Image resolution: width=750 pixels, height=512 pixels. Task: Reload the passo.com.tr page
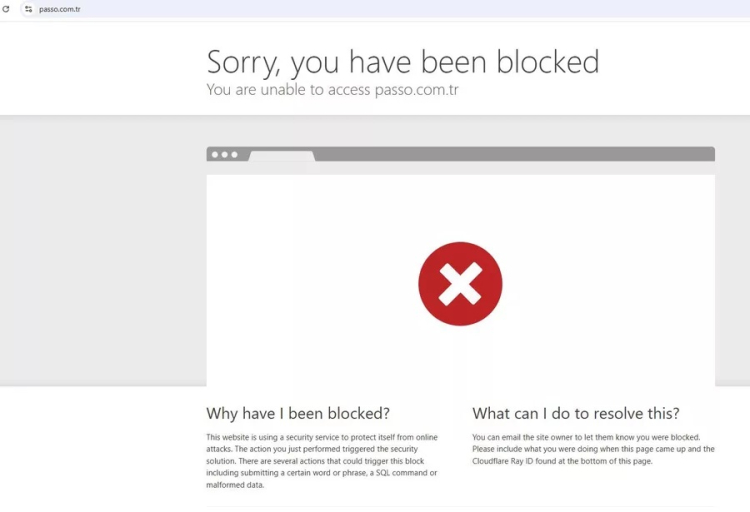(x=6, y=9)
